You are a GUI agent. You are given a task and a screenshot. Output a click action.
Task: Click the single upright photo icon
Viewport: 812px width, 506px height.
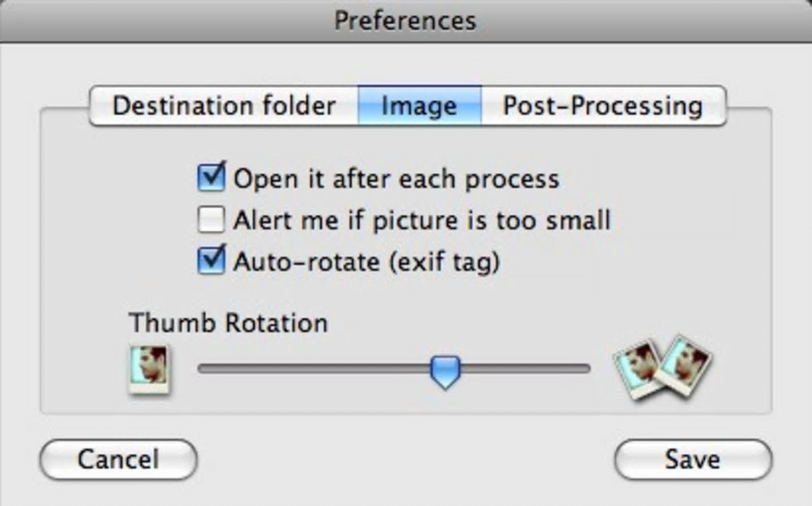coord(149,369)
